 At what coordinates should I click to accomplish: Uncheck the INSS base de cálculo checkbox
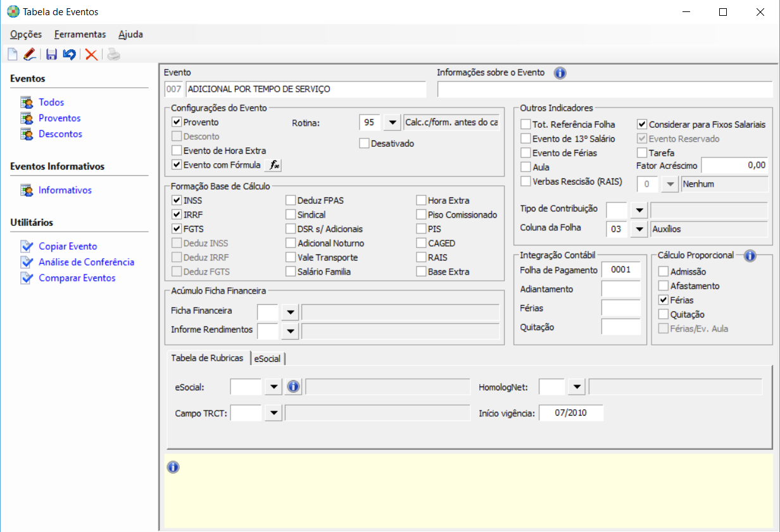coord(177,201)
